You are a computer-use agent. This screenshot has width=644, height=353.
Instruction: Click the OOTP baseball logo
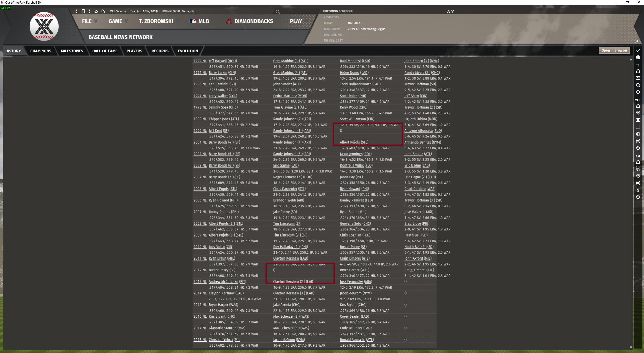[44, 26]
